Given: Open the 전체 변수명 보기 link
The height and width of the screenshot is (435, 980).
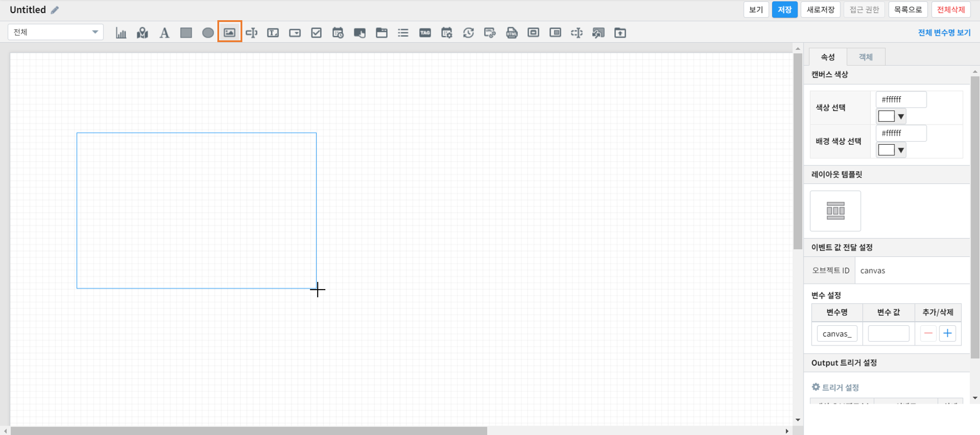Looking at the screenshot, I should tap(944, 33).
